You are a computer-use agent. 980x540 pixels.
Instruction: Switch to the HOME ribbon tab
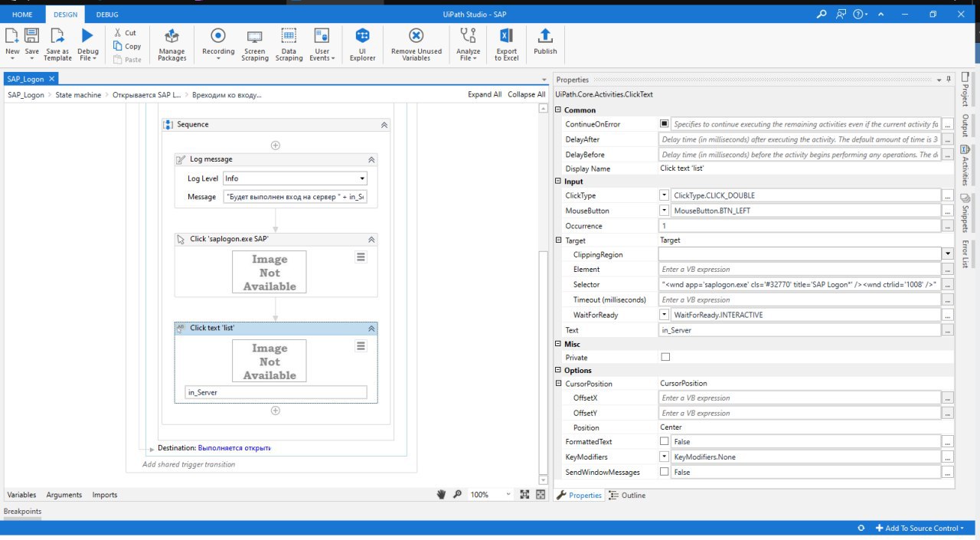(x=22, y=15)
